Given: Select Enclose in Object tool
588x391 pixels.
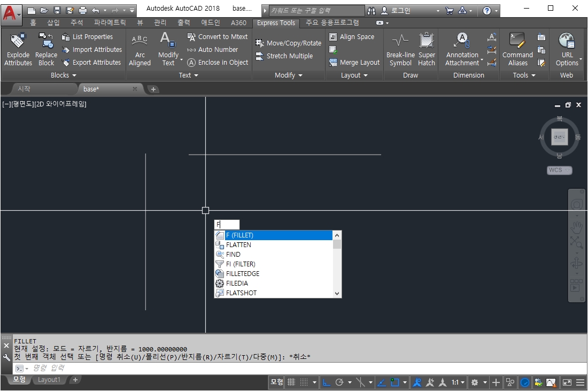Looking at the screenshot, I should 218,62.
